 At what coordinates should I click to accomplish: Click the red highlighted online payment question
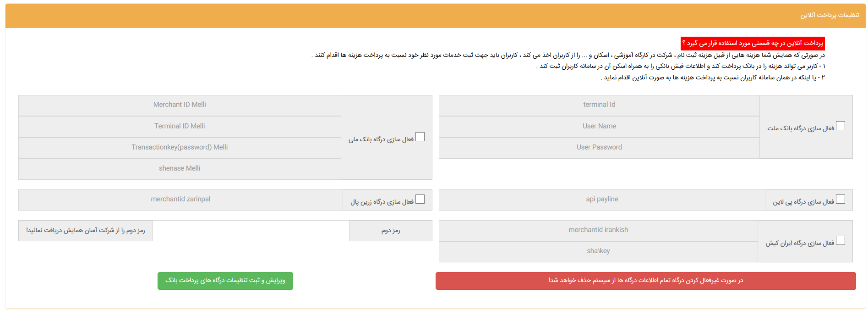tap(753, 43)
